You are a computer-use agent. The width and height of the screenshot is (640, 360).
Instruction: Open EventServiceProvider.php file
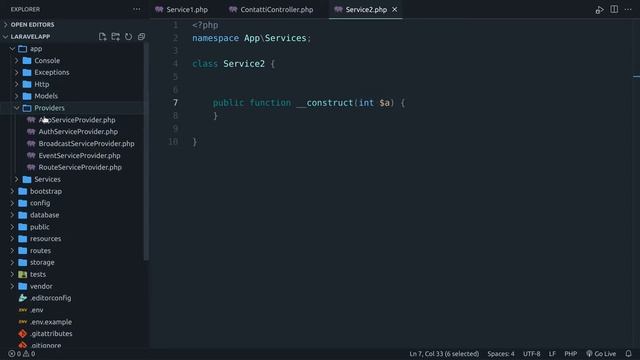tap(79, 156)
